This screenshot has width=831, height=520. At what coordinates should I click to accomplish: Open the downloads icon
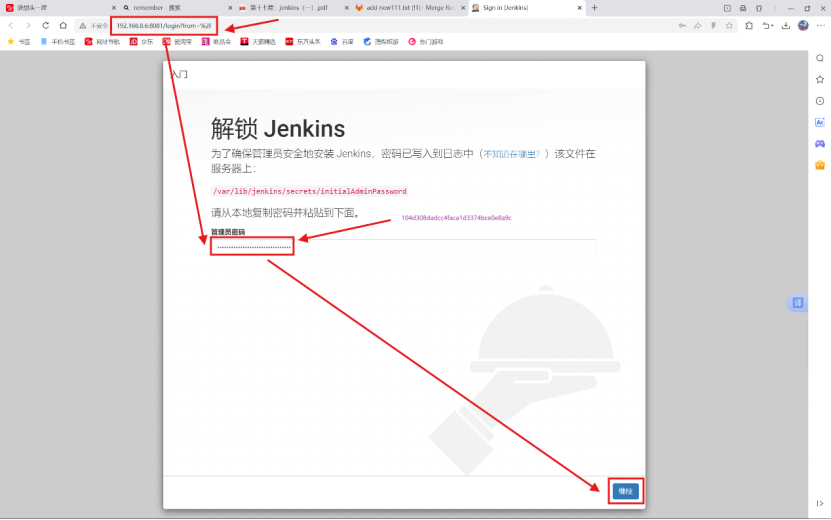785,25
